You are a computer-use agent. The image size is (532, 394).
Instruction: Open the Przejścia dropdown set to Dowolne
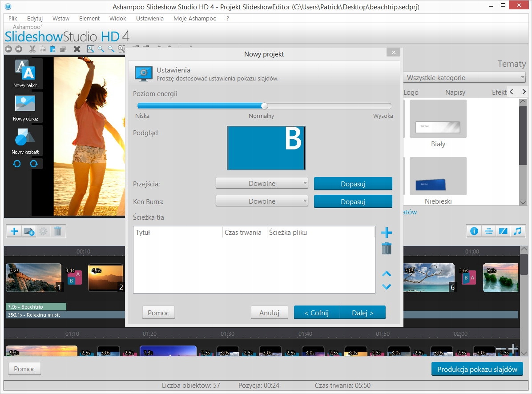pyautogui.click(x=262, y=183)
